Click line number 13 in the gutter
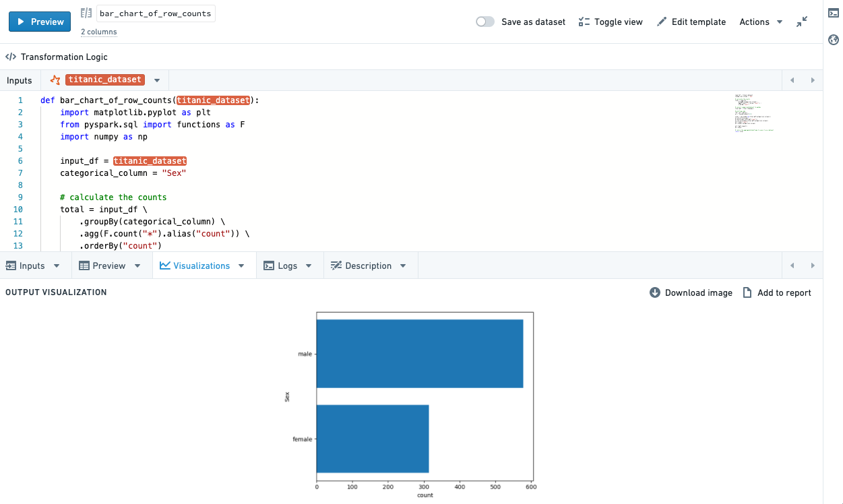 tap(18, 246)
